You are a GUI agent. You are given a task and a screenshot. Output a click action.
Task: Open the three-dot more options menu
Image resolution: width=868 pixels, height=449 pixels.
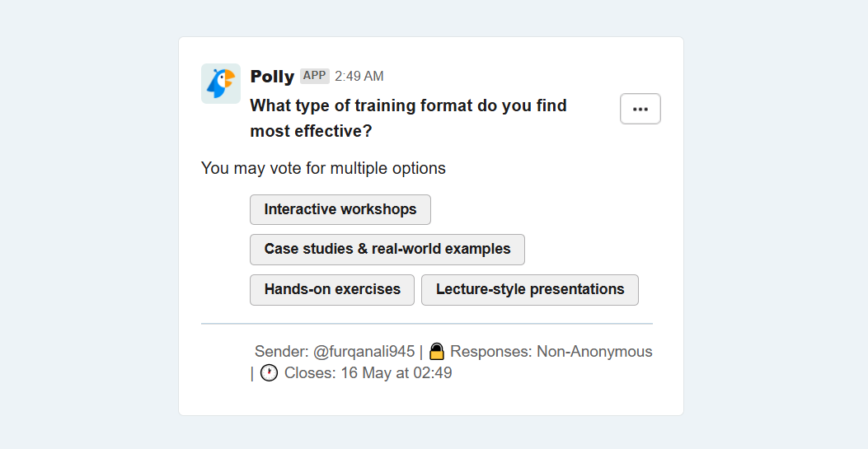[640, 109]
